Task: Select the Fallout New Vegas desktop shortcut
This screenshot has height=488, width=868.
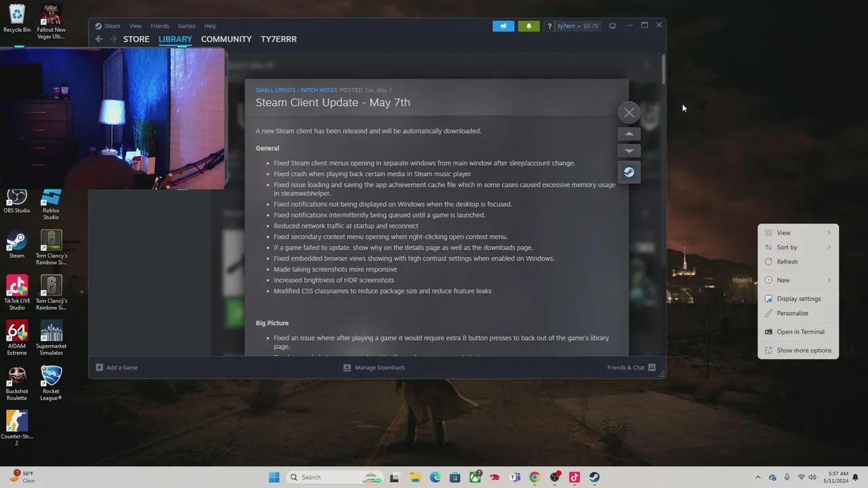Action: point(51,22)
